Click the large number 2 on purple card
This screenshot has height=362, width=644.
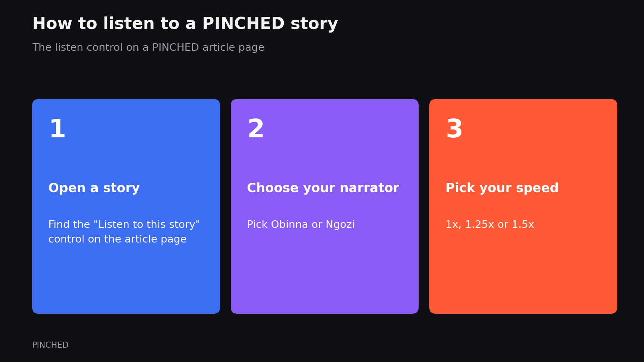[256, 129]
